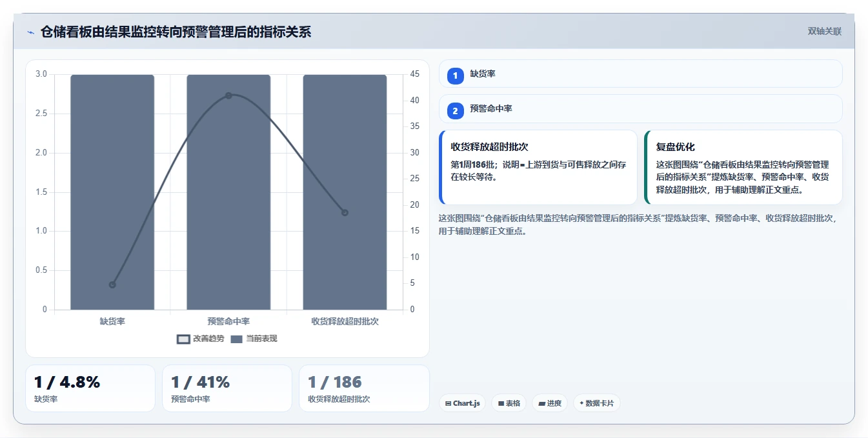The width and height of the screenshot is (868, 438).
Task: Click the 收货释放超时批次 x-axis label
Action: tap(345, 321)
